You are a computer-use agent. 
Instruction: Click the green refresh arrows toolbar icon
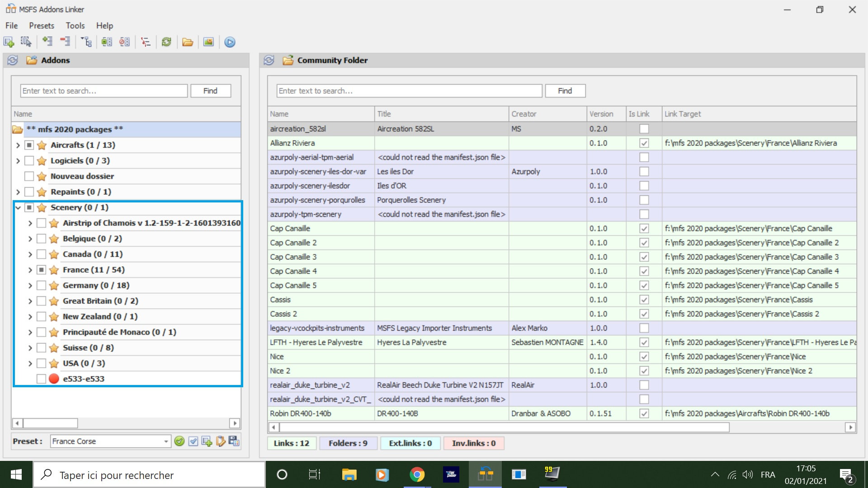pyautogui.click(x=166, y=42)
